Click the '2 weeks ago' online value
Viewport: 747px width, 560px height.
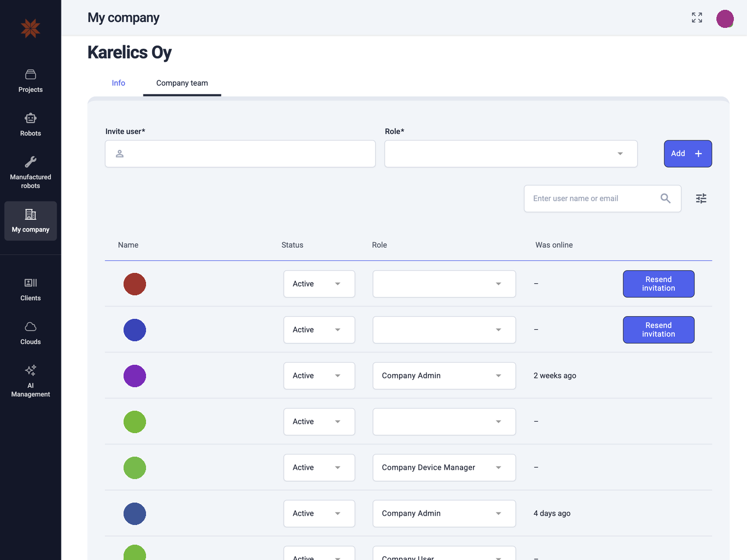(x=555, y=376)
